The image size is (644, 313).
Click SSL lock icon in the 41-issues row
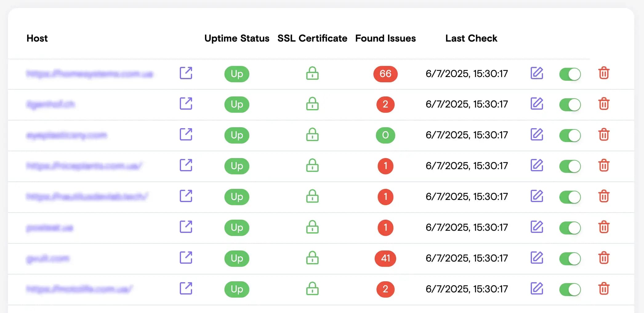[x=312, y=258]
